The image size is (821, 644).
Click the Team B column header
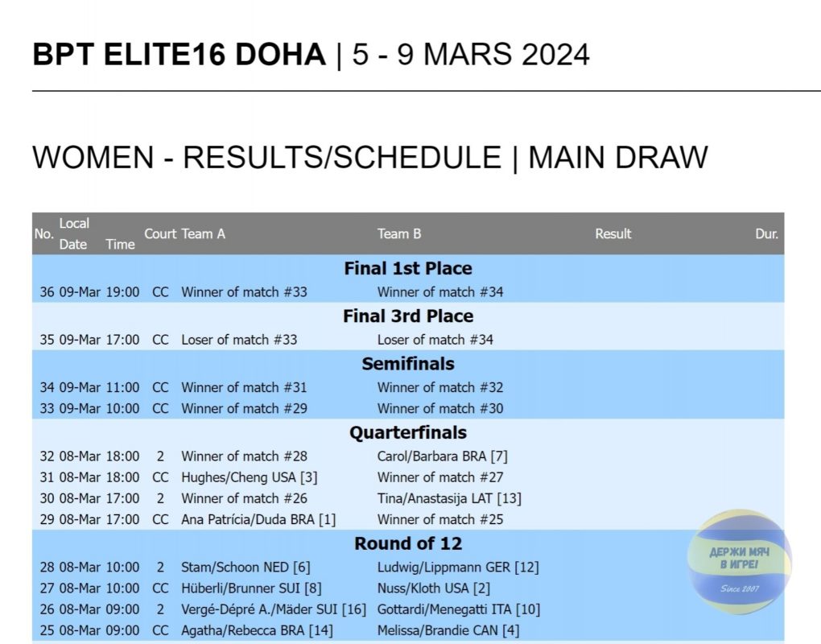[x=399, y=233]
